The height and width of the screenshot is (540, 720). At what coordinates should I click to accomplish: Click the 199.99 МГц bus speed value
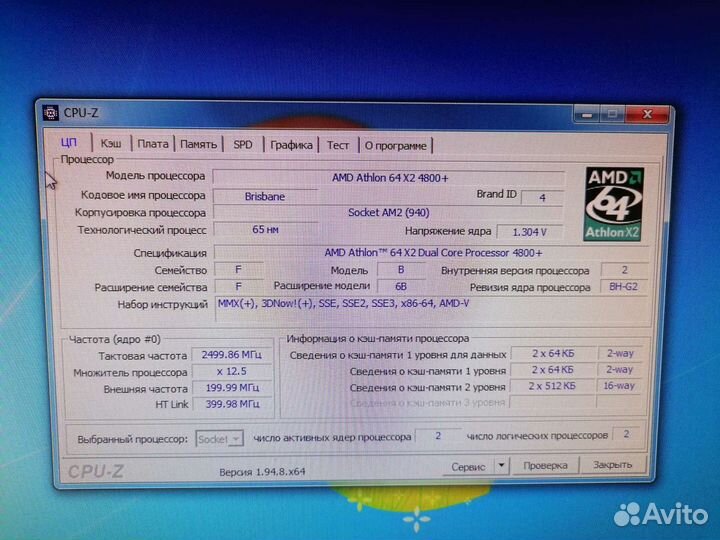[232, 388]
